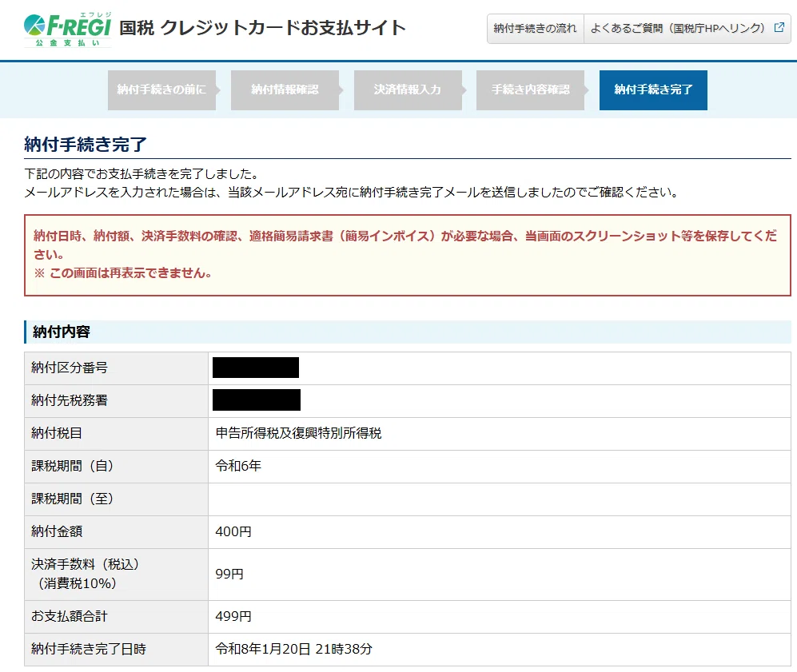The image size is (797, 672).
Task: Click the 令和8年1月20日 21時38分 value
Action: point(294,649)
